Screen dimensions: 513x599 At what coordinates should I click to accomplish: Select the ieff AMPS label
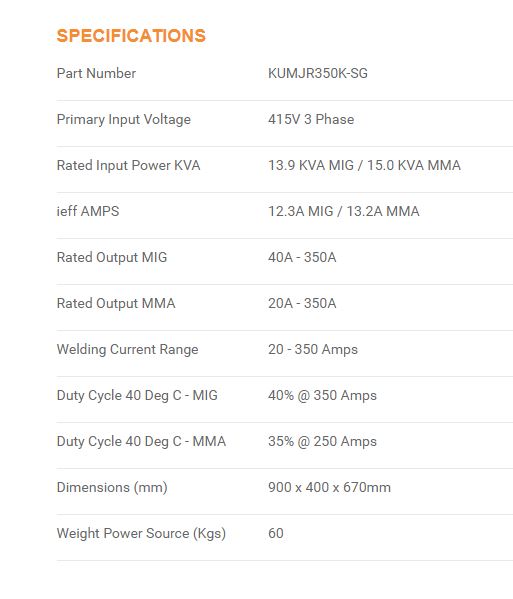point(88,211)
